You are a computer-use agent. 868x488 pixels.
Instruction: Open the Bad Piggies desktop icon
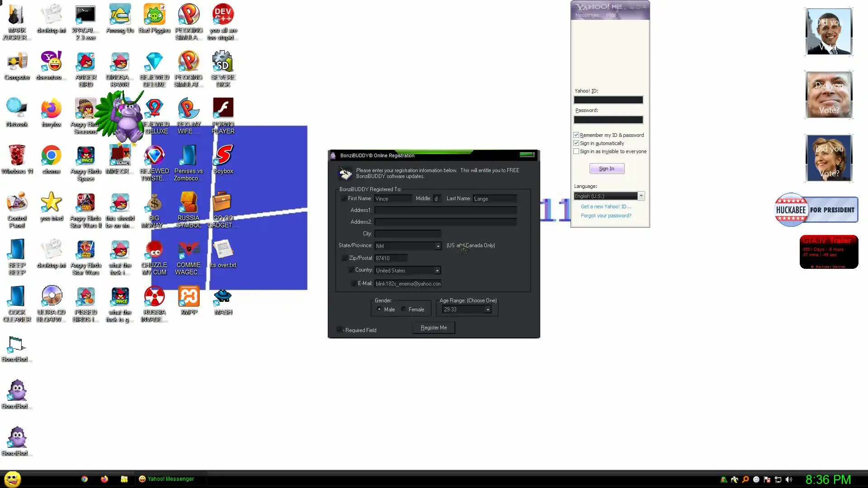(x=154, y=15)
